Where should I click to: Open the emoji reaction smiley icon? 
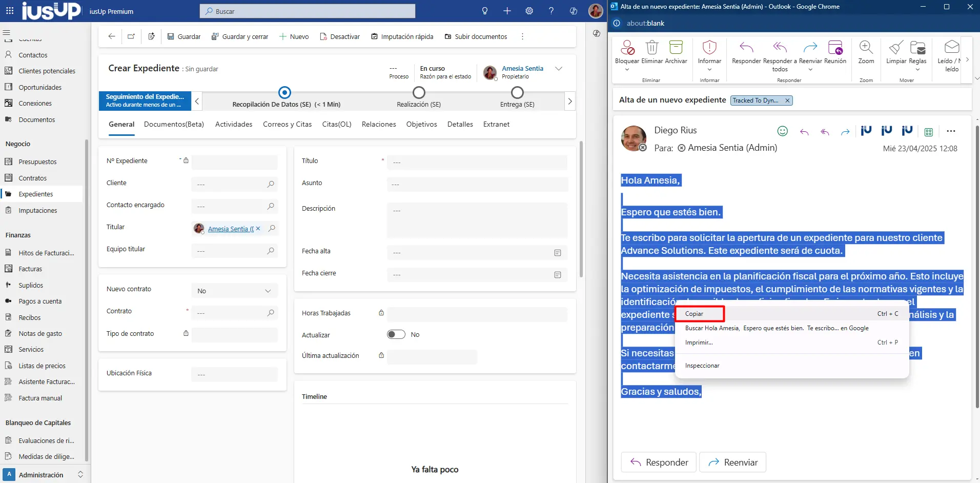point(782,131)
